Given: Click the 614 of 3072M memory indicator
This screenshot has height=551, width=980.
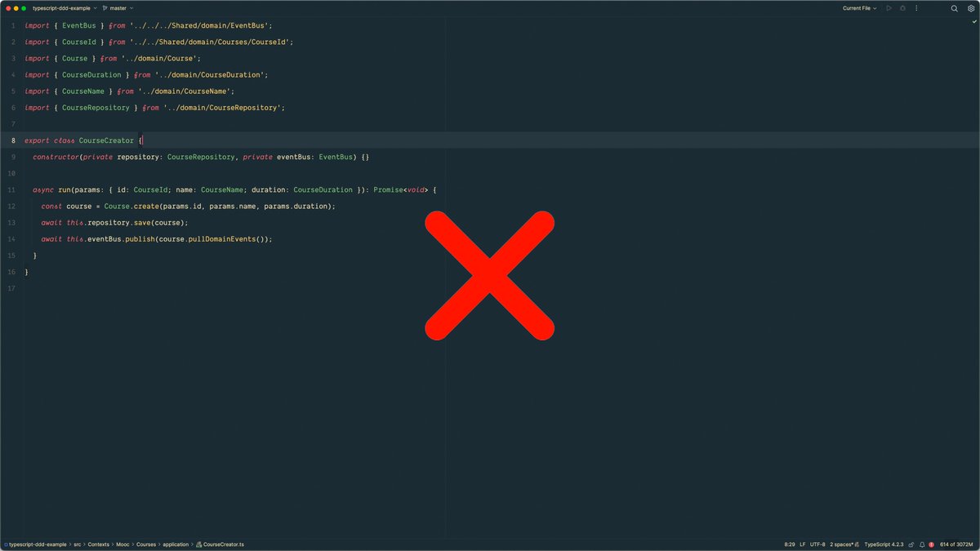Looking at the screenshot, I should coord(956,544).
